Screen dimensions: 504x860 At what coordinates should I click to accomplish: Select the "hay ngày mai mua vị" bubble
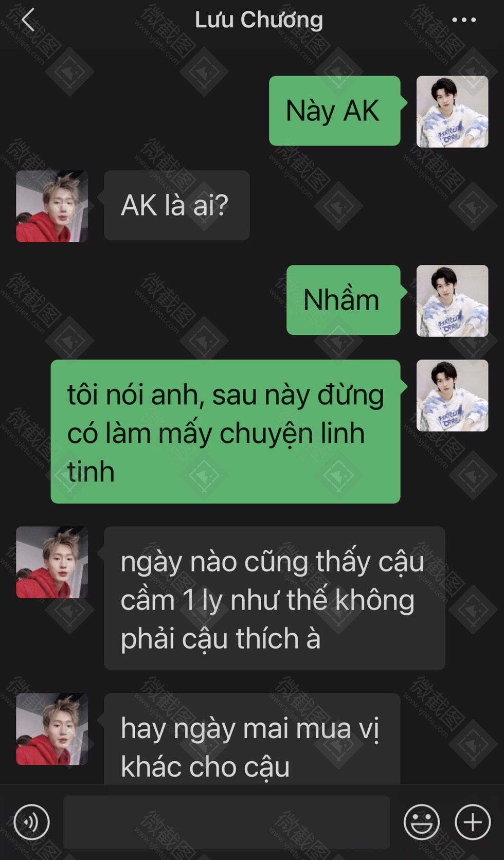pyautogui.click(x=252, y=739)
